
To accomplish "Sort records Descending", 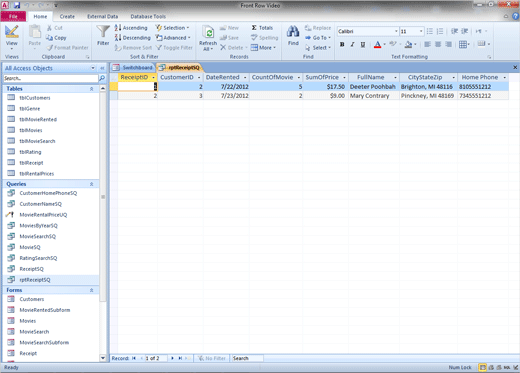I will pos(132,38).
